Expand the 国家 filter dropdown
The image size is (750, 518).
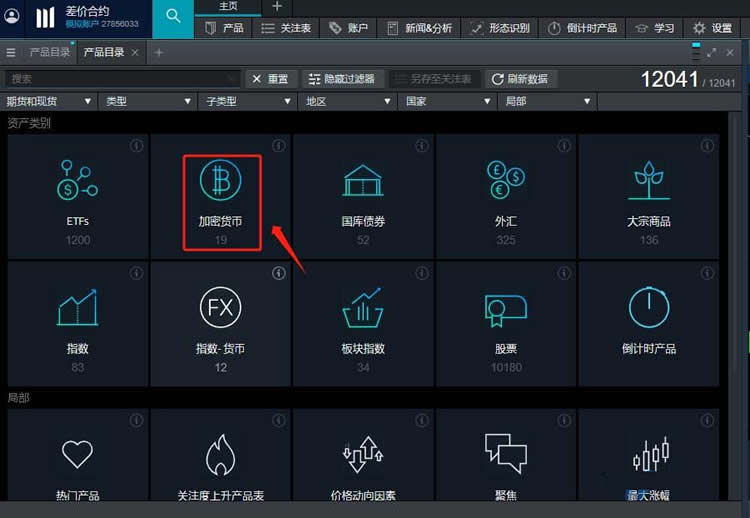[x=448, y=101]
